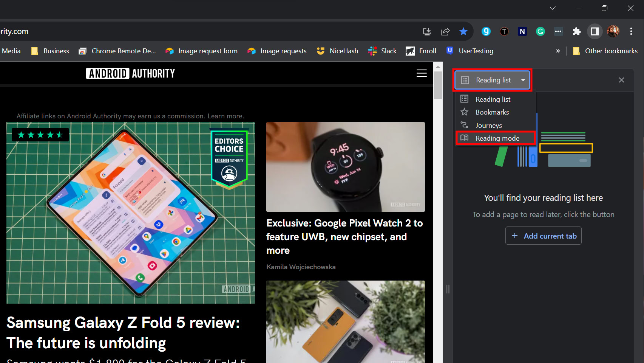Show hidden bookmarks with double chevron
Screen dimensions: 644x363
point(558,51)
